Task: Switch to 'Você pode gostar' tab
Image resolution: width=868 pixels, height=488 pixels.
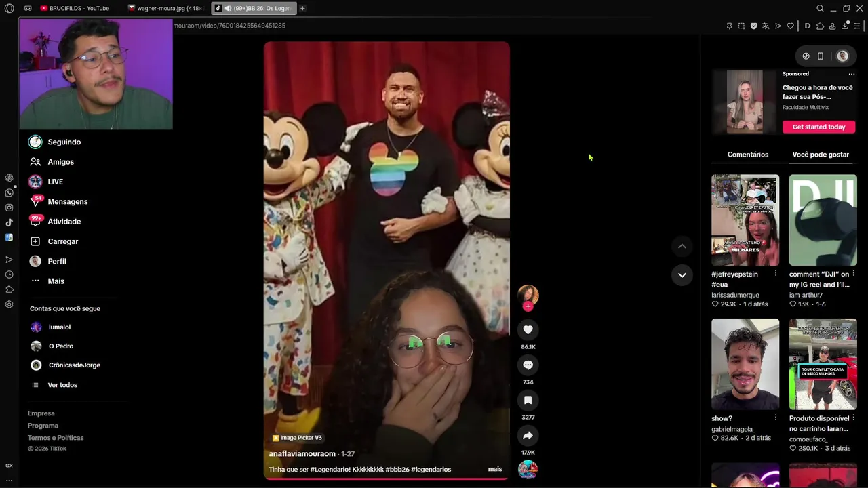Action: coord(821,155)
